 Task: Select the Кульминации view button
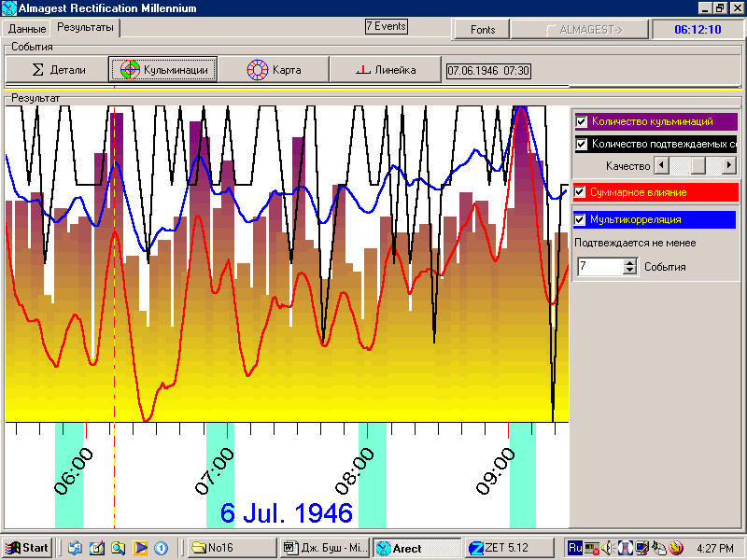pyautogui.click(x=163, y=69)
